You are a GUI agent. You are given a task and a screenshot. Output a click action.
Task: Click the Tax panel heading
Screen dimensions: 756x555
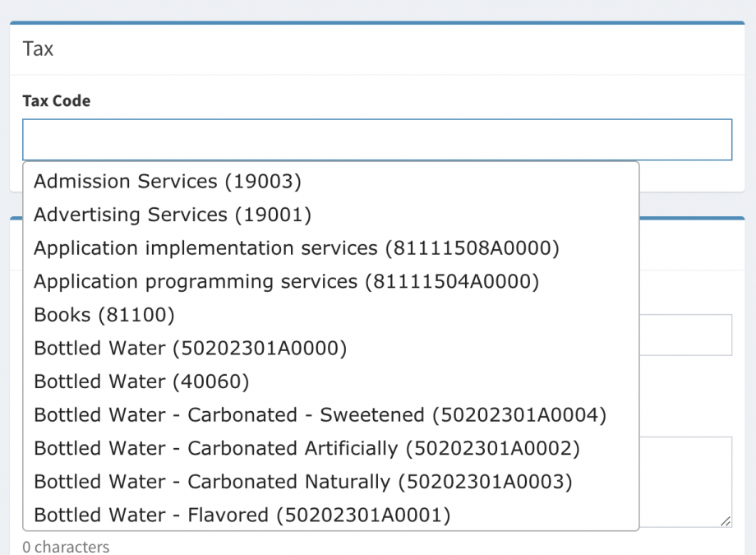pos(38,49)
